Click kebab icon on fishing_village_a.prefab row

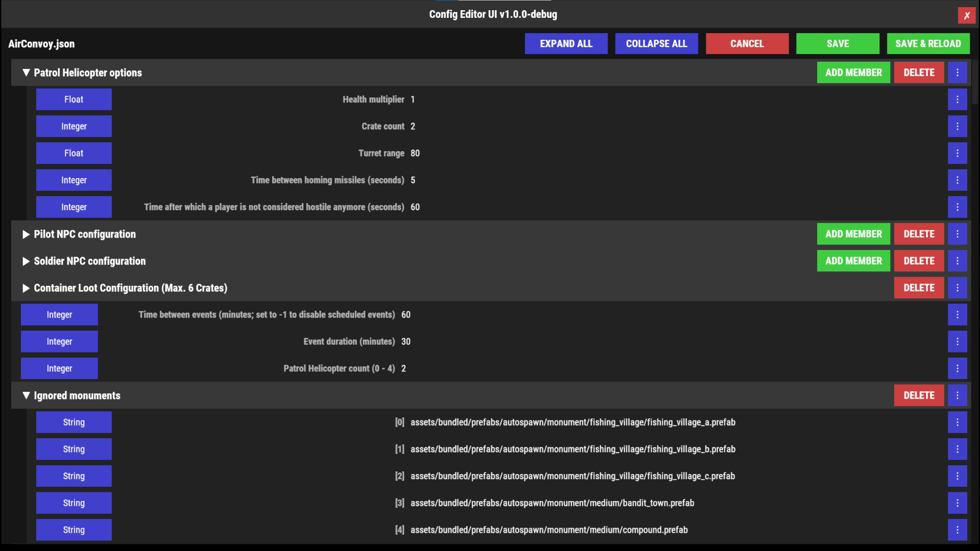[x=957, y=422]
